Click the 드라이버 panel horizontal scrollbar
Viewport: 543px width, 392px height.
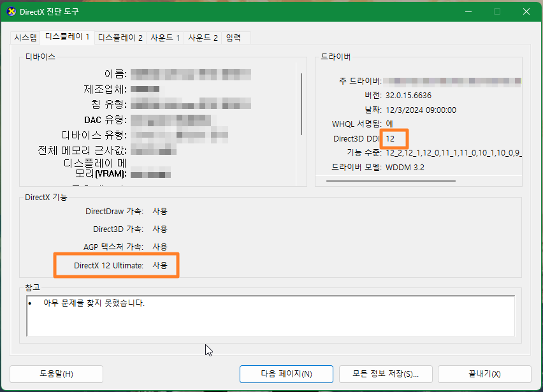pos(390,181)
